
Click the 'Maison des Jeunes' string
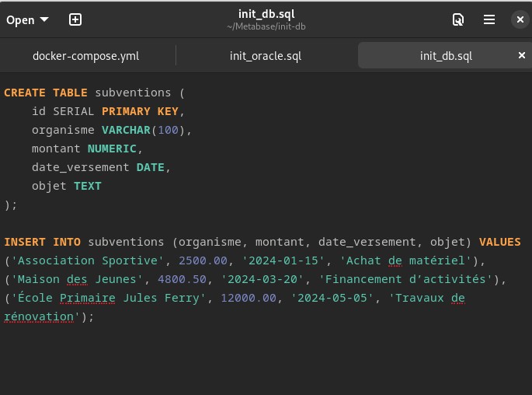[79, 279]
